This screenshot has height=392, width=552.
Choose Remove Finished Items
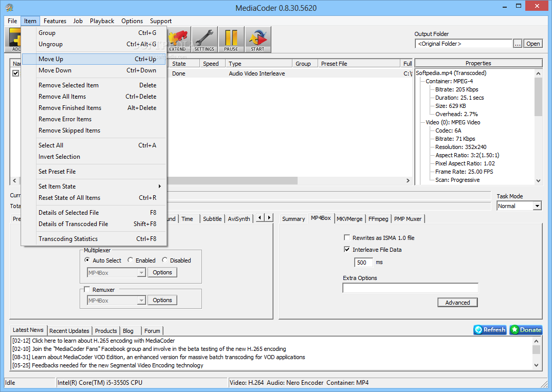[94, 107]
